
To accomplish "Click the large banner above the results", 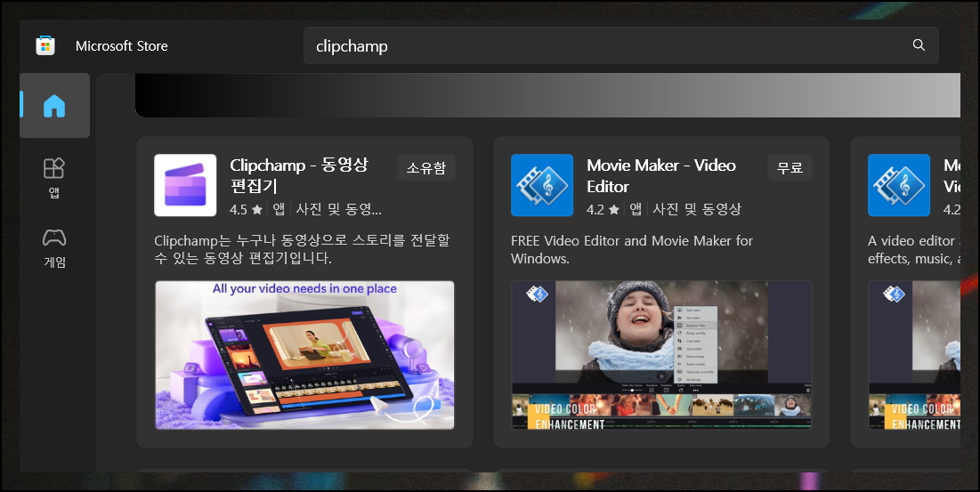I will [x=547, y=95].
